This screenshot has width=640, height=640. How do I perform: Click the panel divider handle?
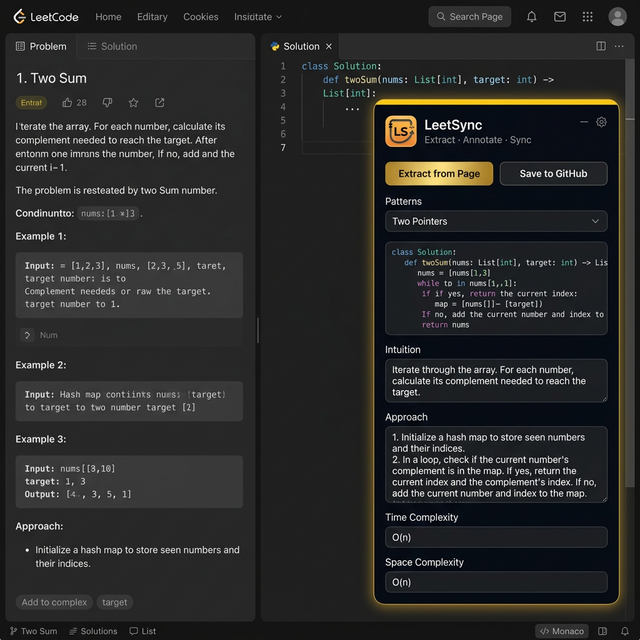(258, 330)
